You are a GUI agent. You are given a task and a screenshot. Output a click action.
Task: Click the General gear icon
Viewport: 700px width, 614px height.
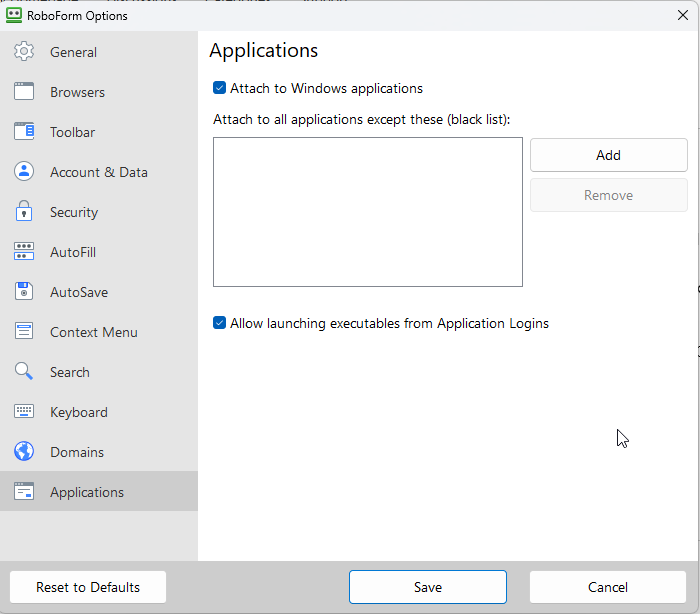(24, 52)
